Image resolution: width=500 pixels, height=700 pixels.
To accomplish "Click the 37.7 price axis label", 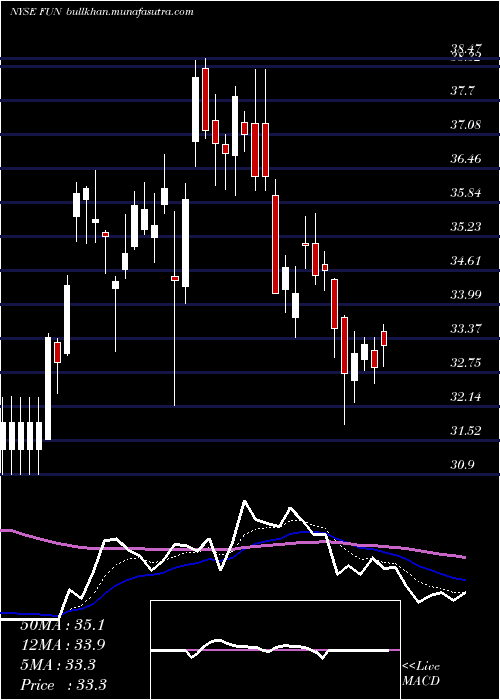I will 462,91.
